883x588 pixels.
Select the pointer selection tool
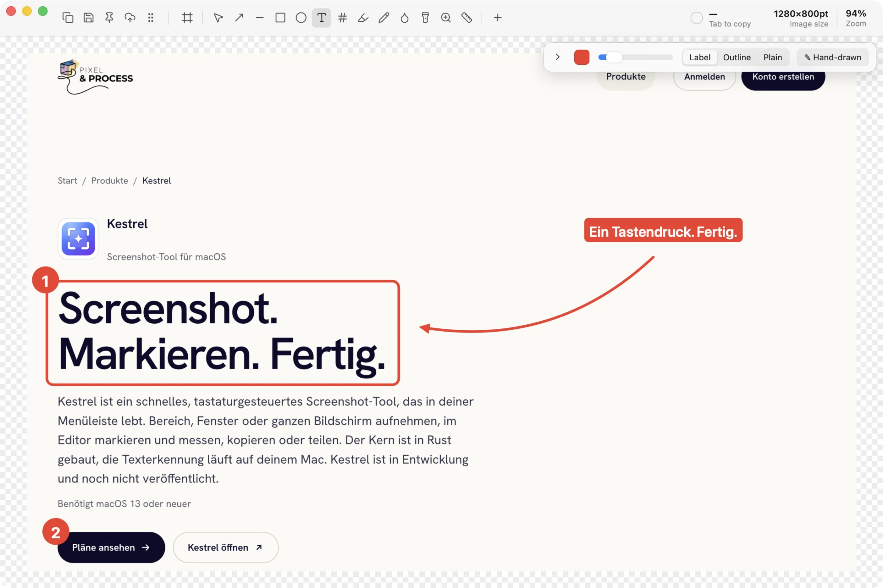(218, 18)
